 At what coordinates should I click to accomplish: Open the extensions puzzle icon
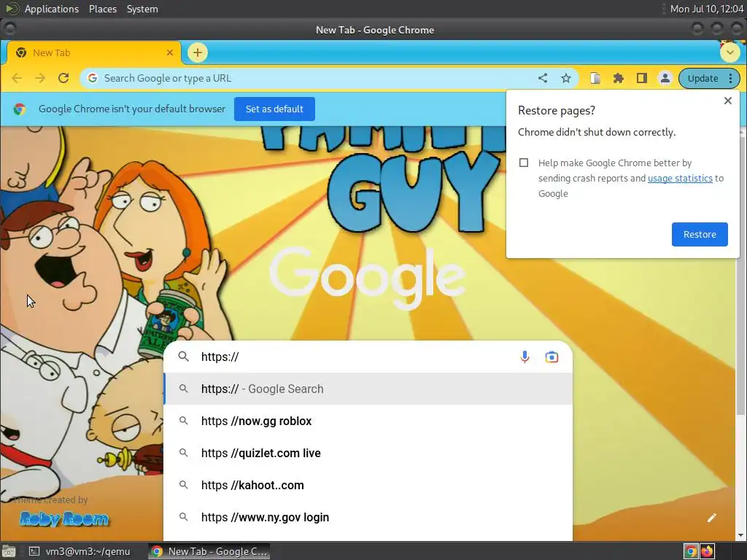tap(619, 78)
